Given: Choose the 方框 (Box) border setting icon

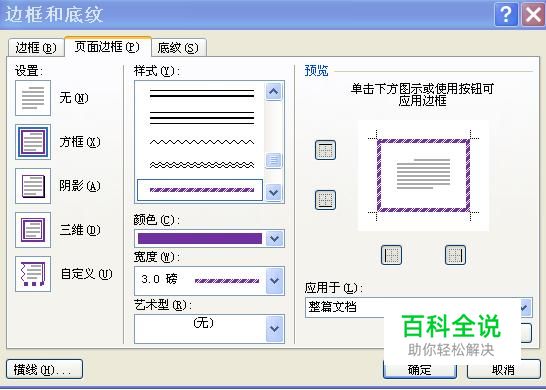Looking at the screenshot, I should (33, 142).
